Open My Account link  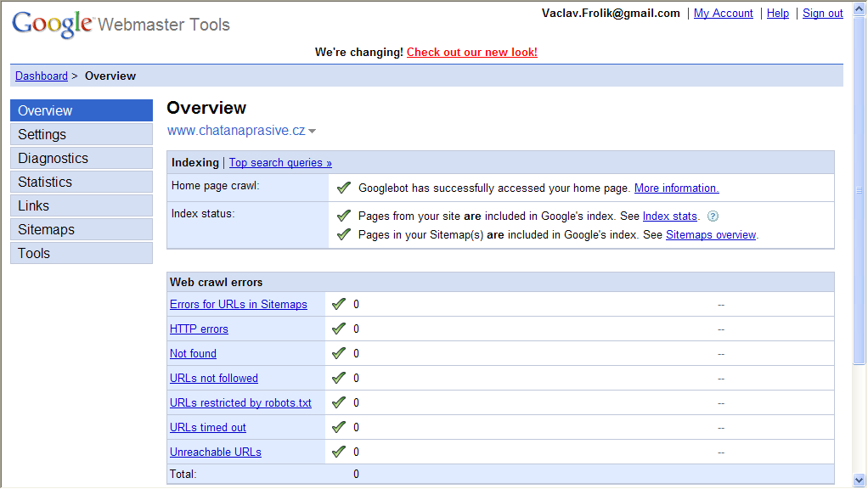723,14
